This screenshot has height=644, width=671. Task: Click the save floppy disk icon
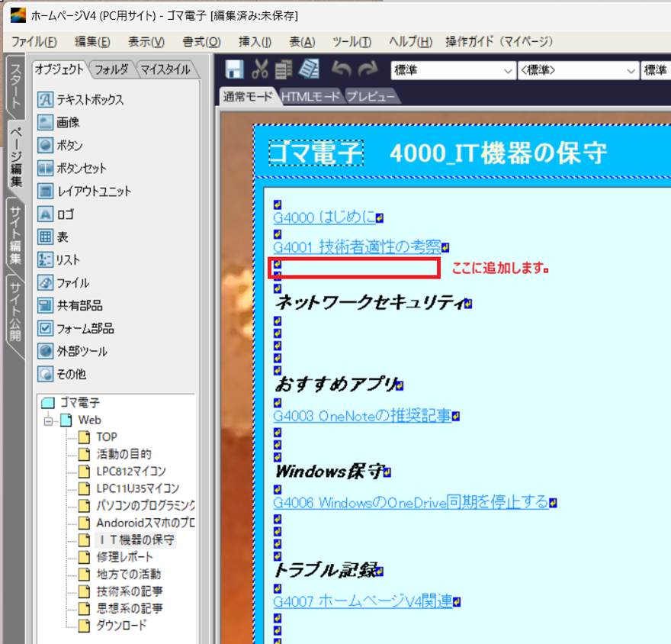(x=234, y=69)
